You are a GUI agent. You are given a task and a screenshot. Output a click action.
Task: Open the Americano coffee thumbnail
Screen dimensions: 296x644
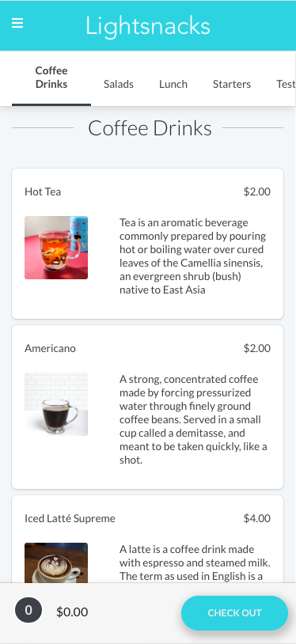56,404
